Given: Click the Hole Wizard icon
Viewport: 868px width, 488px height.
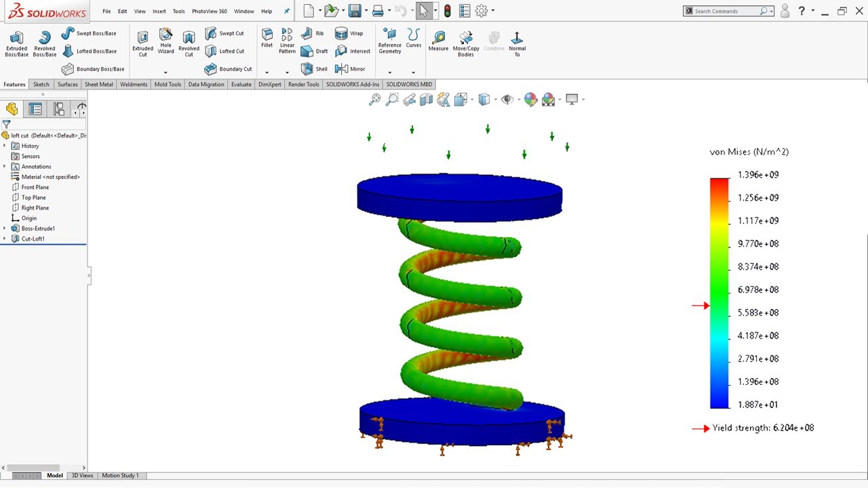Looking at the screenshot, I should [x=165, y=40].
